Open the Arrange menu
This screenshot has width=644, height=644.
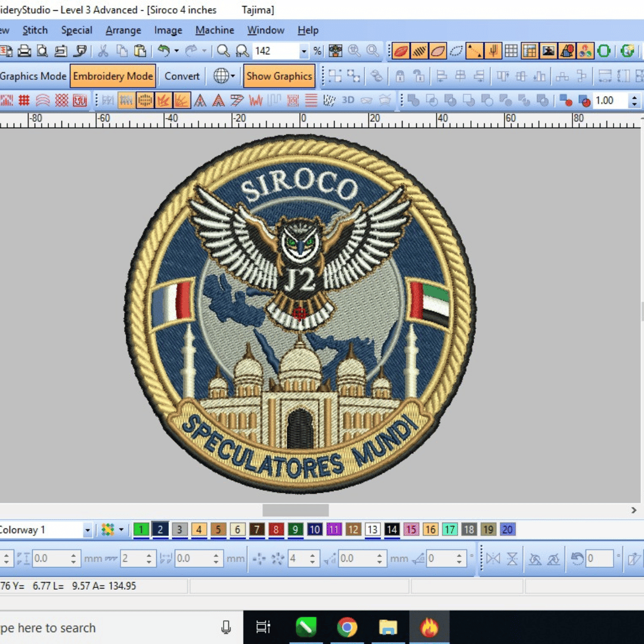click(123, 30)
